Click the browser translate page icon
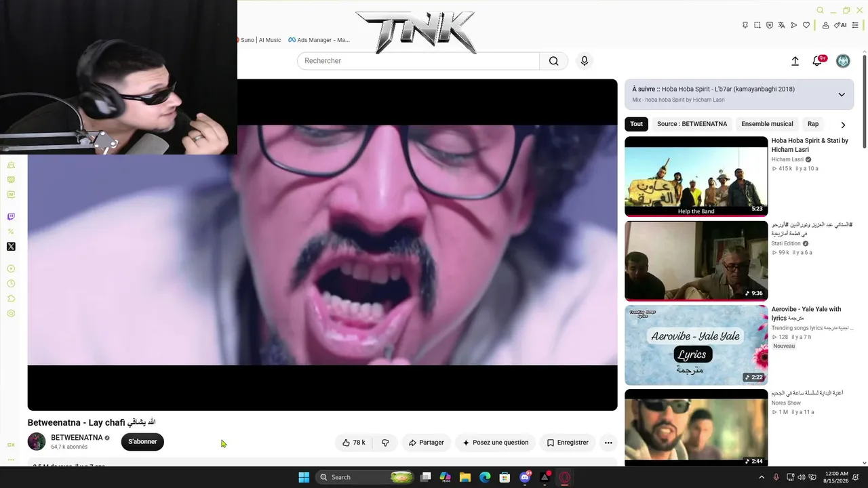Viewport: 868px width, 488px height. tap(782, 25)
